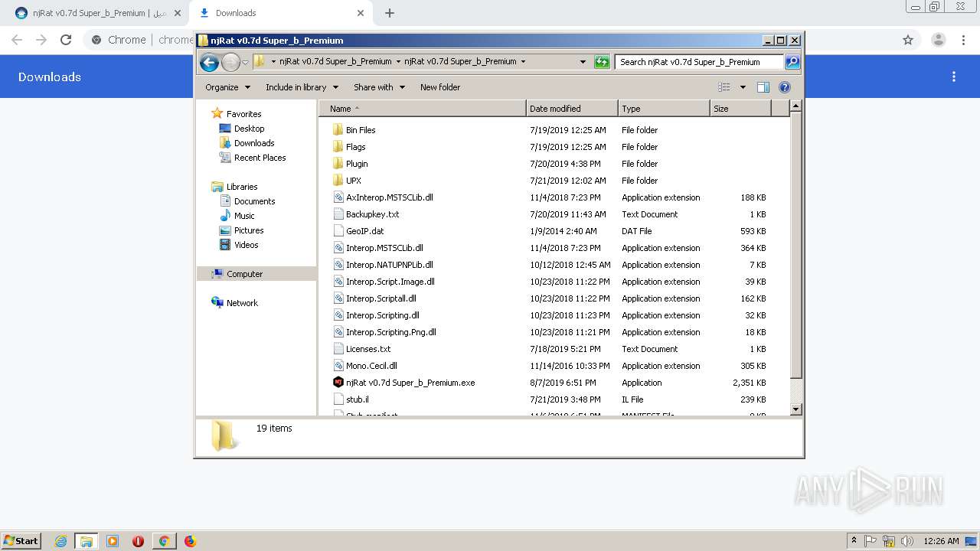Sort by the Name column header
The height and width of the screenshot is (551, 980).
[x=423, y=109]
